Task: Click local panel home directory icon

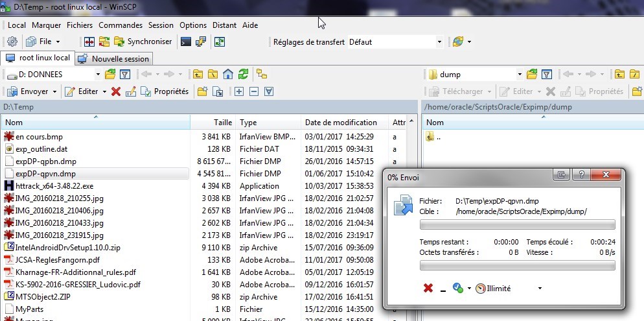Action: (227, 74)
